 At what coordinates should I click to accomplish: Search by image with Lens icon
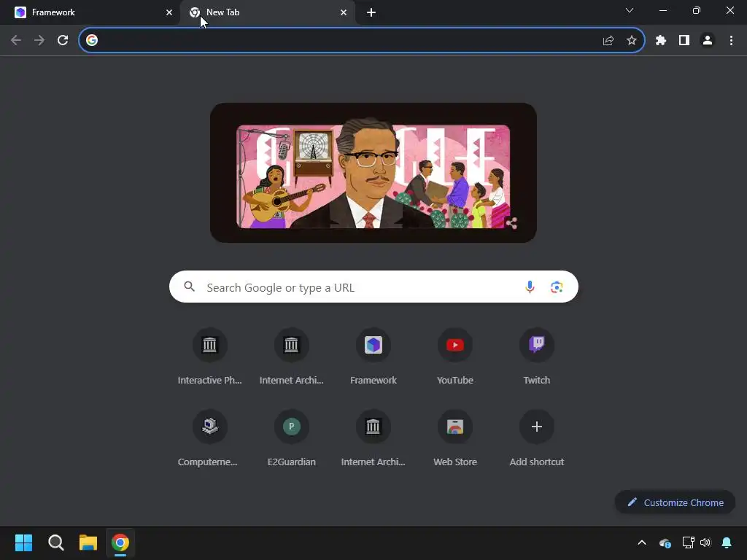coord(557,287)
